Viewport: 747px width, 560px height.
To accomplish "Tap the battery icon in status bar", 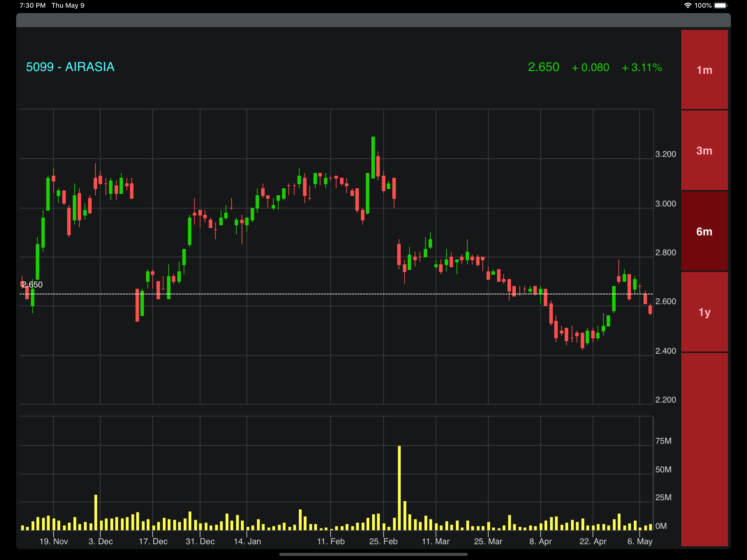I will click(721, 5).
